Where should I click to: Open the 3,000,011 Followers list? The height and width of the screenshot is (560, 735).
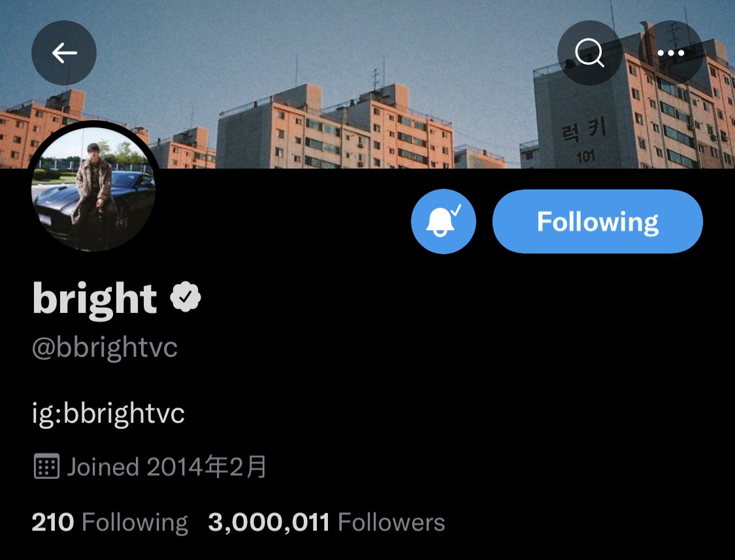[x=326, y=522]
